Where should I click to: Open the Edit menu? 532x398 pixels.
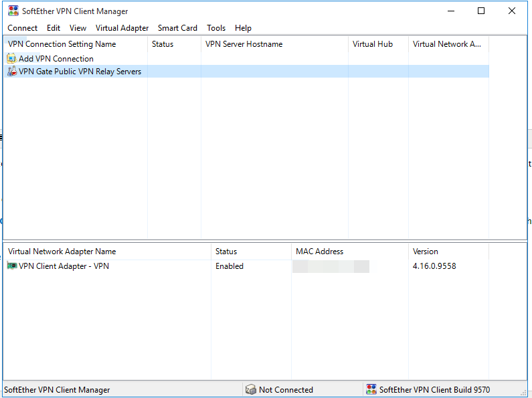(54, 28)
